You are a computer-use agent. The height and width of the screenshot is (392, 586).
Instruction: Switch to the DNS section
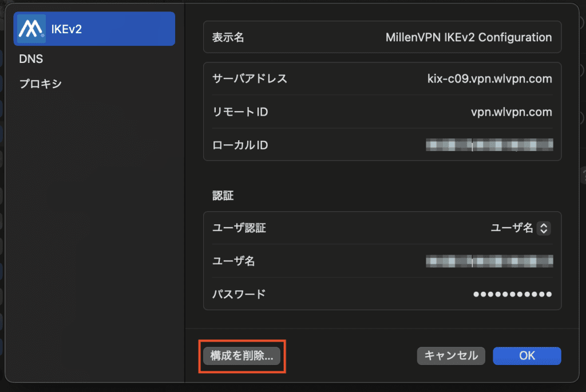tap(31, 59)
